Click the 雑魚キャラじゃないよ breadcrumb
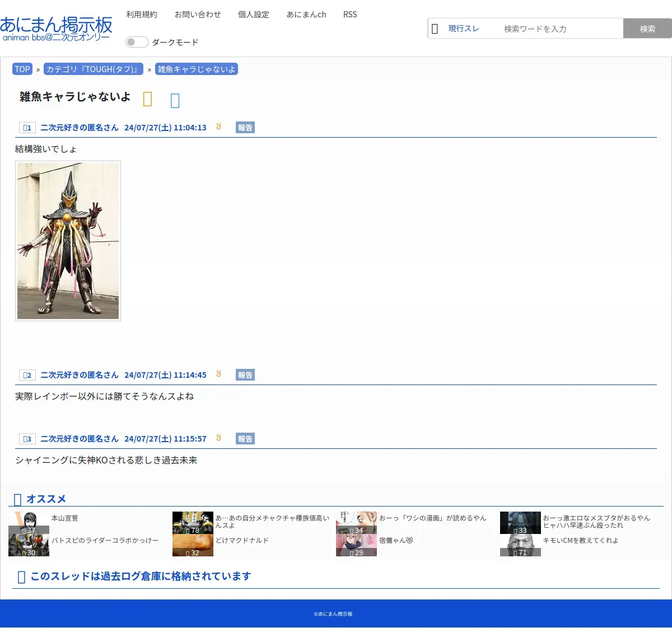 (x=197, y=69)
